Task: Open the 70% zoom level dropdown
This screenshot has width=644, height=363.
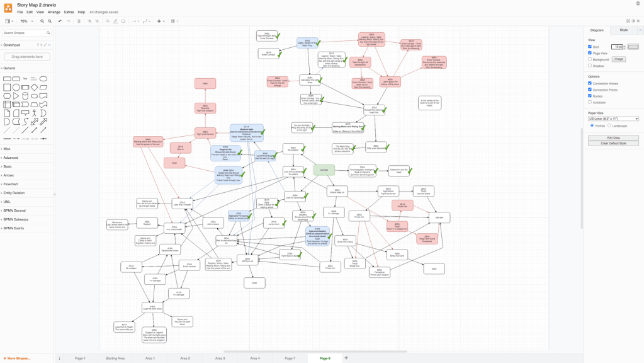Action: [26, 21]
